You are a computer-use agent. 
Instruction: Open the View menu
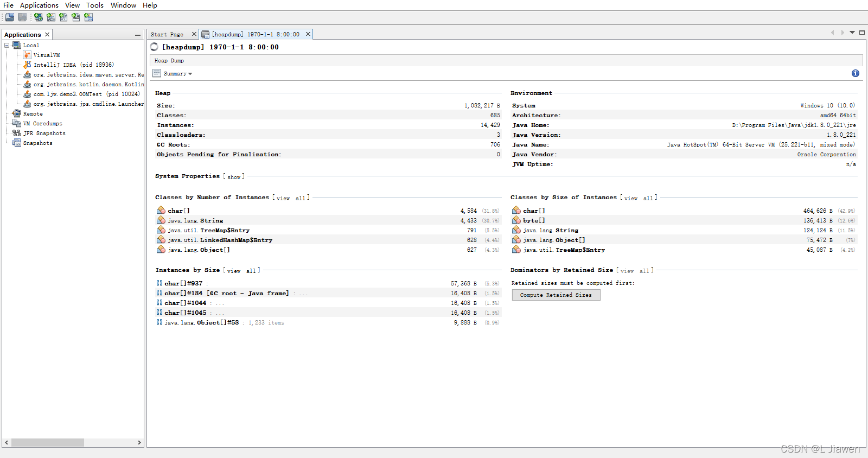tap(72, 5)
